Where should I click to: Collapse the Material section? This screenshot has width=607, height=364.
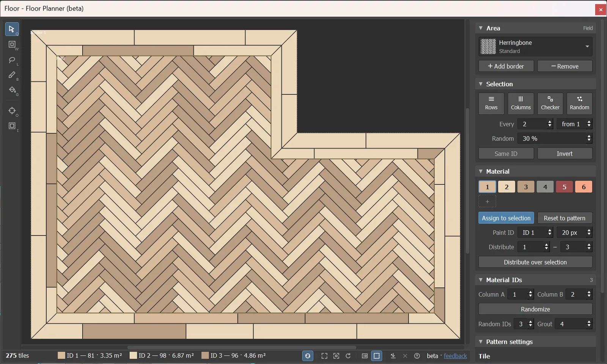[481, 171]
